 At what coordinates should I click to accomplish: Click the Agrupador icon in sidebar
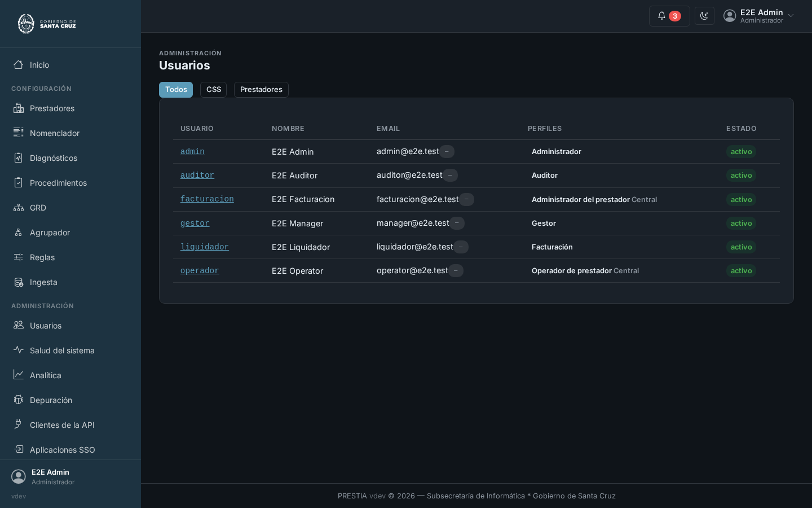pyautogui.click(x=19, y=233)
